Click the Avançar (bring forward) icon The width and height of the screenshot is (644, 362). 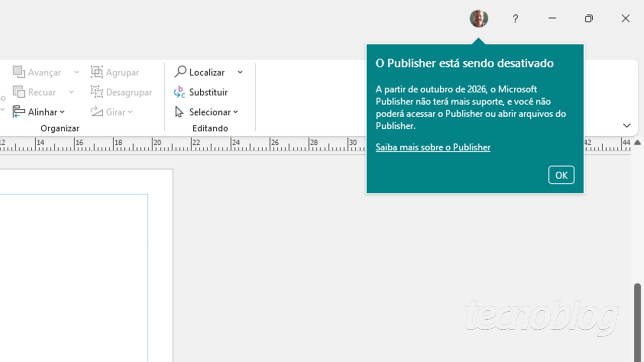tap(19, 72)
